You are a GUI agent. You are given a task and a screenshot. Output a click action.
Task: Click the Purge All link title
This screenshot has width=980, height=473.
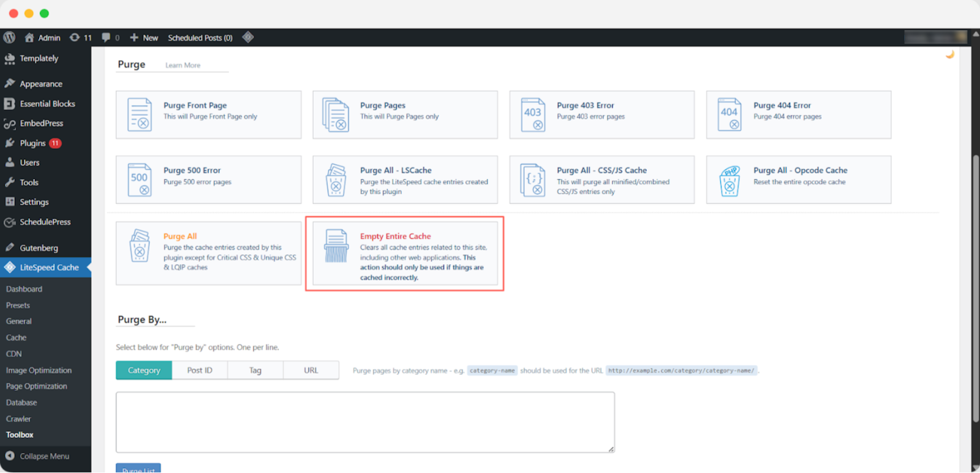[x=180, y=236]
